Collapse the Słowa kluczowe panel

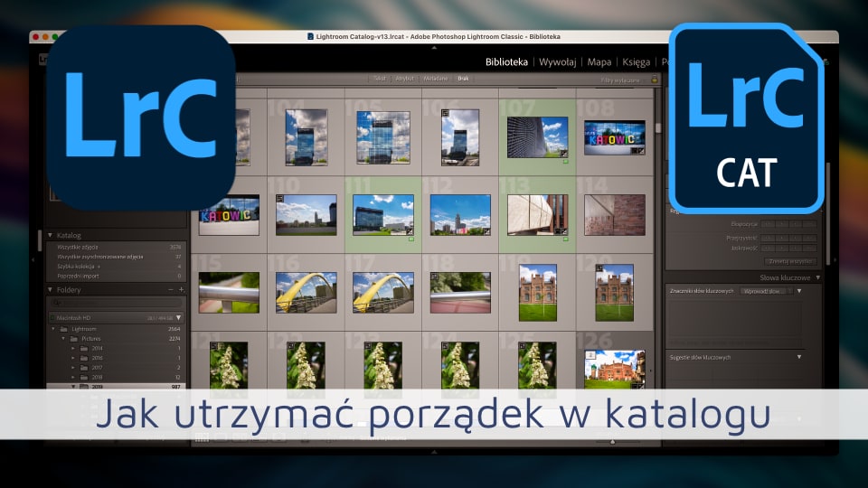coord(817,277)
